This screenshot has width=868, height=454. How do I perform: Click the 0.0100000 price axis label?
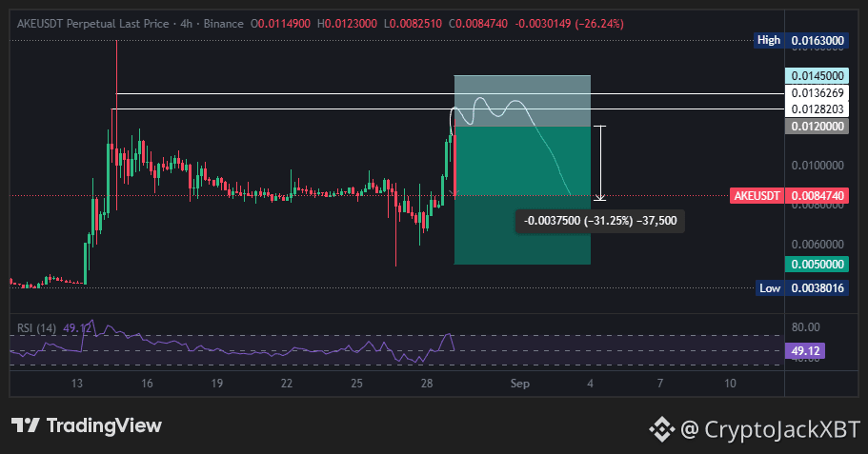pos(818,166)
